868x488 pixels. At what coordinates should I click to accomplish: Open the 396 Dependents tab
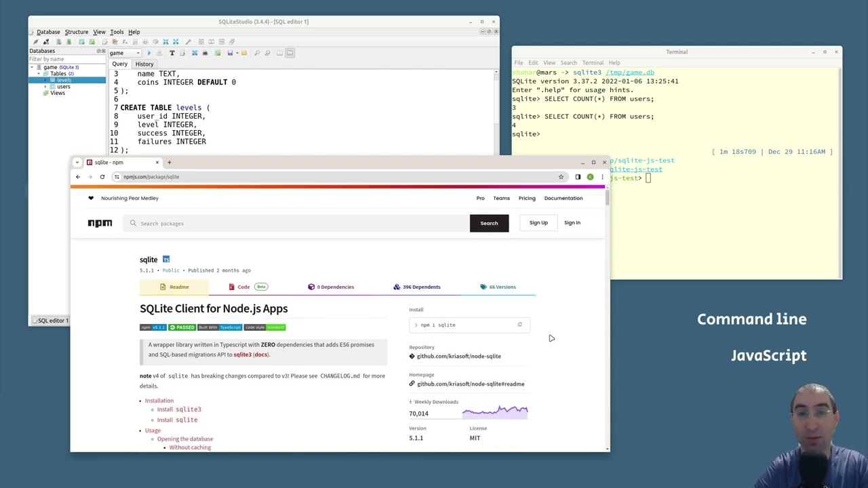[x=417, y=287]
